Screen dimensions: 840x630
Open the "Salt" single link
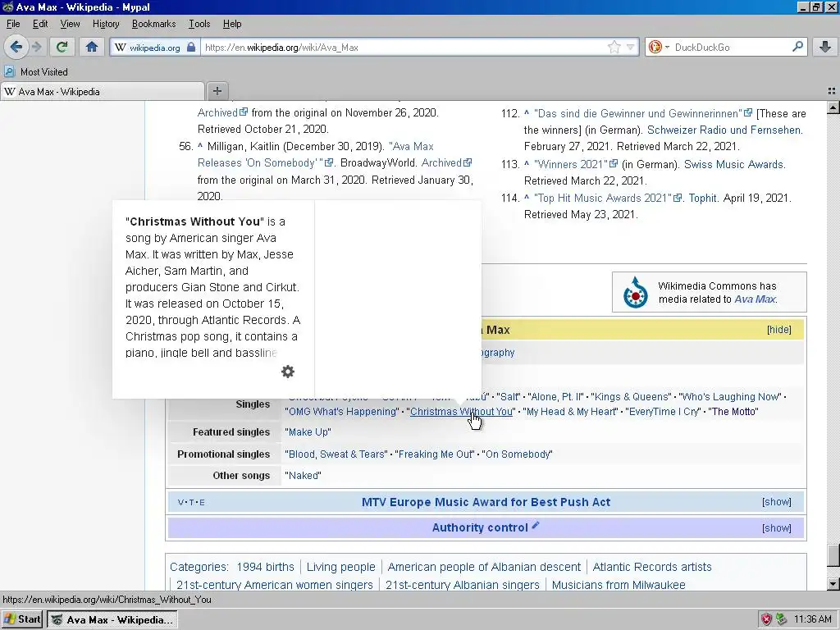pyautogui.click(x=509, y=396)
